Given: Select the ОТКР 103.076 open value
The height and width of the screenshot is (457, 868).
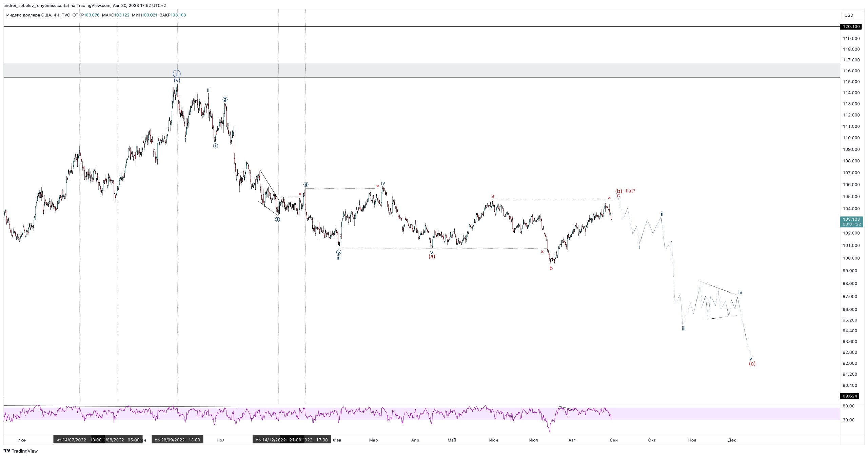Looking at the screenshot, I should click(x=86, y=15).
